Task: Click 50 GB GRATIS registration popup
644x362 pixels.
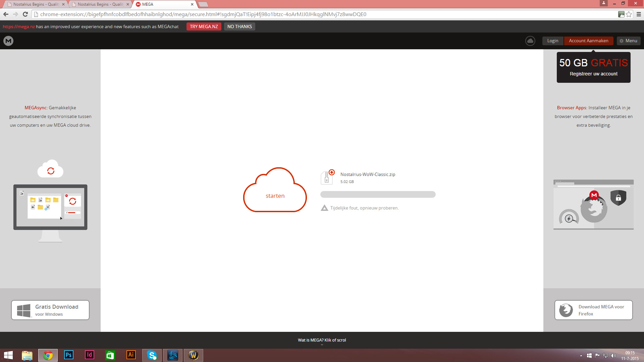Action: [593, 67]
